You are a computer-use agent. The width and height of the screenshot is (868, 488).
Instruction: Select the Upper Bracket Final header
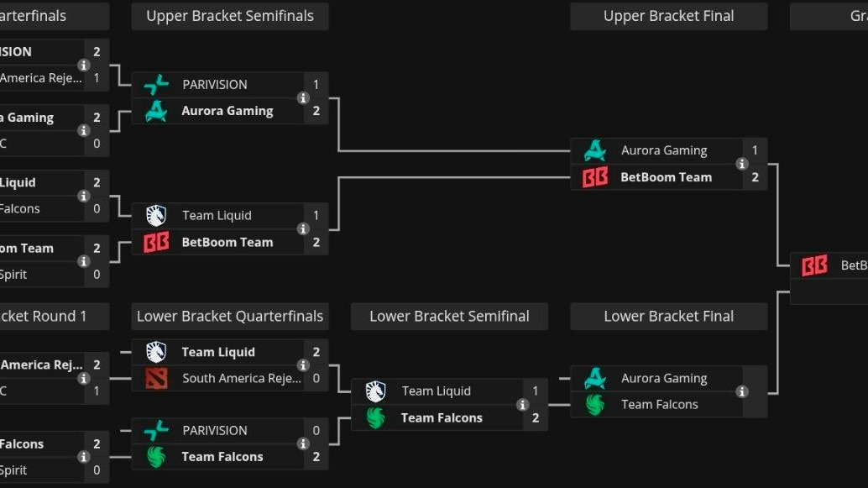pos(668,16)
